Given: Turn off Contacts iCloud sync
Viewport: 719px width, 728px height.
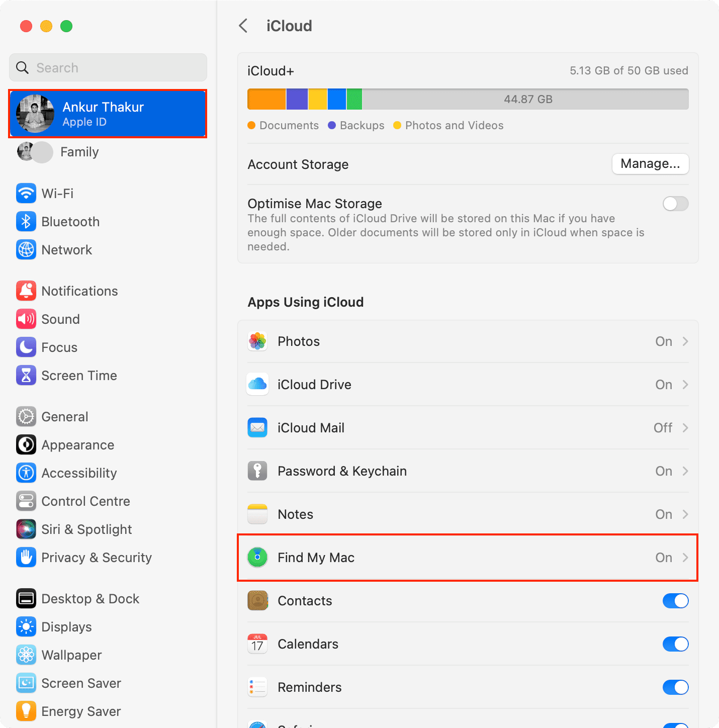Looking at the screenshot, I should (675, 601).
